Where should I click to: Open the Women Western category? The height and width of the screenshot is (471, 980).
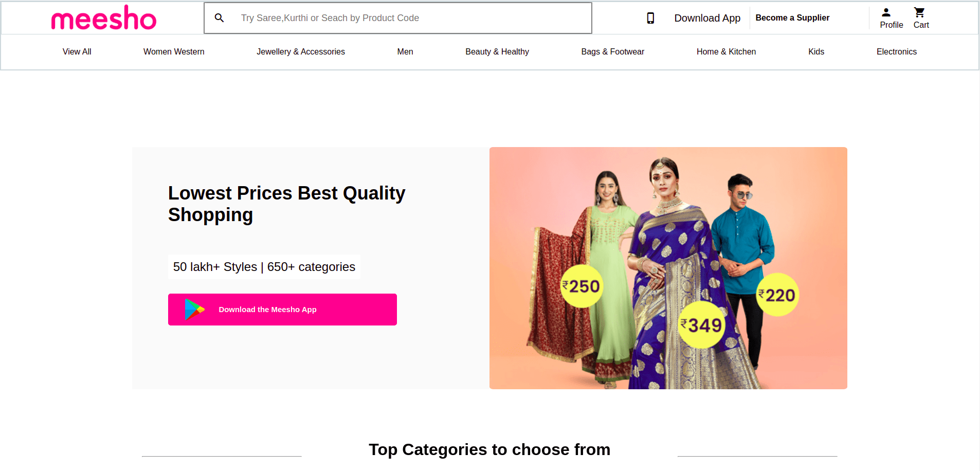(x=174, y=51)
